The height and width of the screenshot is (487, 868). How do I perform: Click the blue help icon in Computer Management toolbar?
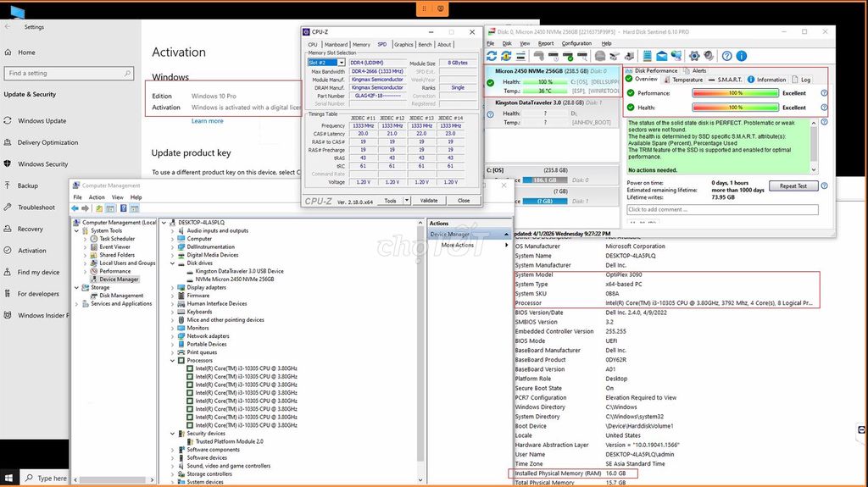point(124,208)
